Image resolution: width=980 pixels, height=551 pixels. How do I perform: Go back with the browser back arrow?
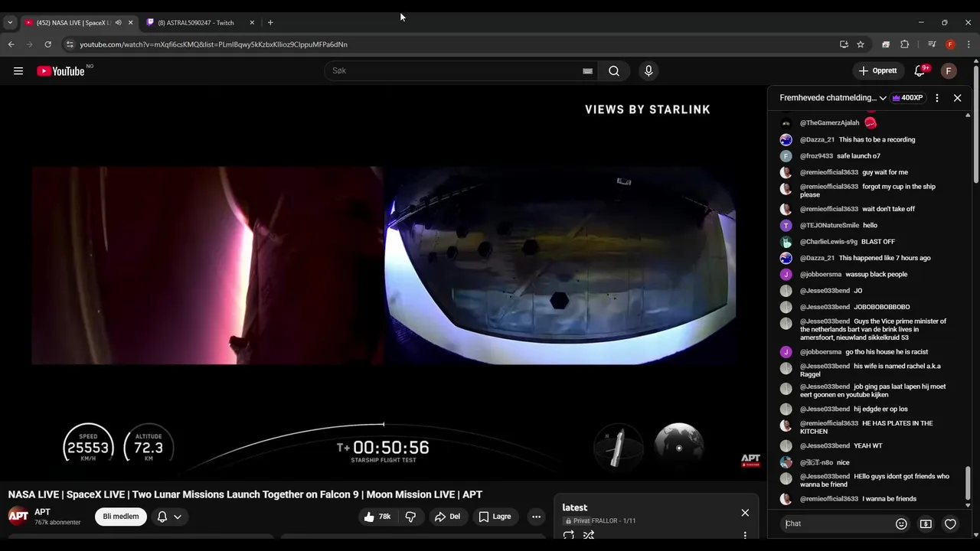(x=11, y=44)
